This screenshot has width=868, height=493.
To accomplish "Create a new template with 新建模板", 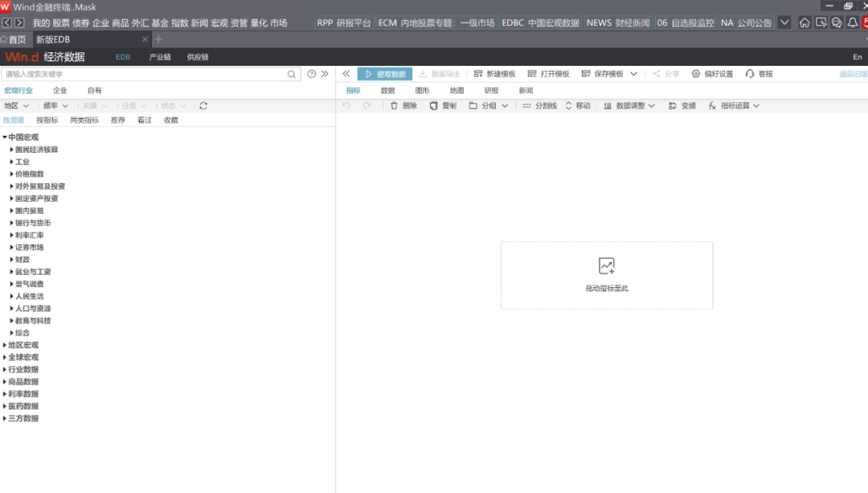I will click(494, 74).
